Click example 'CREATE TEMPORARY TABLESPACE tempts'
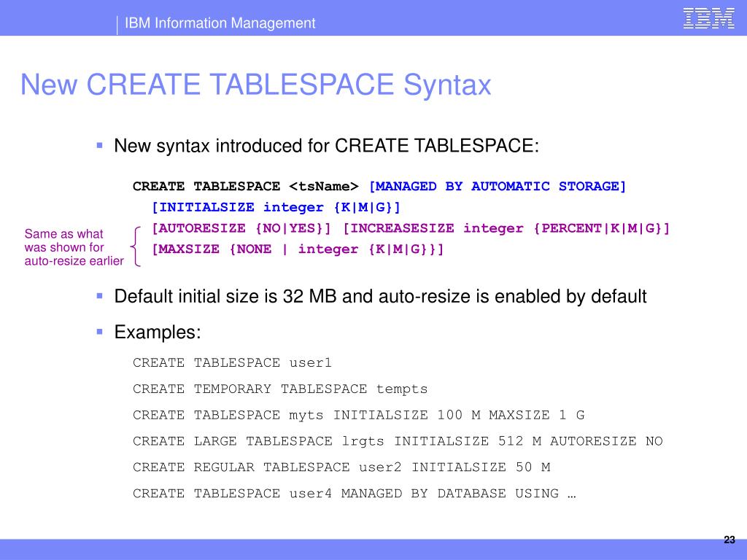This screenshot has width=747, height=560. (x=280, y=389)
